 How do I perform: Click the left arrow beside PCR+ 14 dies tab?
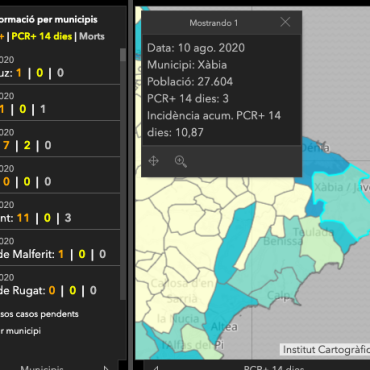click(x=156, y=367)
